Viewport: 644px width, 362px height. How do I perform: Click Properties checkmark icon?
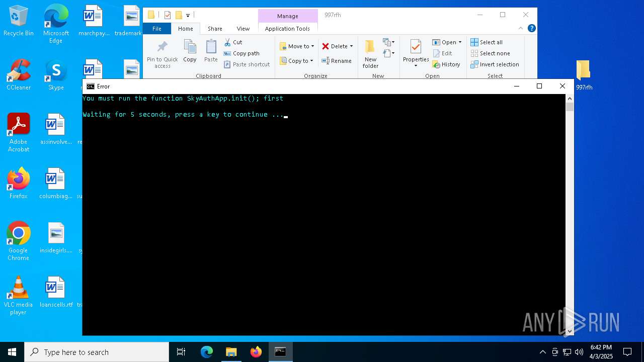(x=416, y=47)
